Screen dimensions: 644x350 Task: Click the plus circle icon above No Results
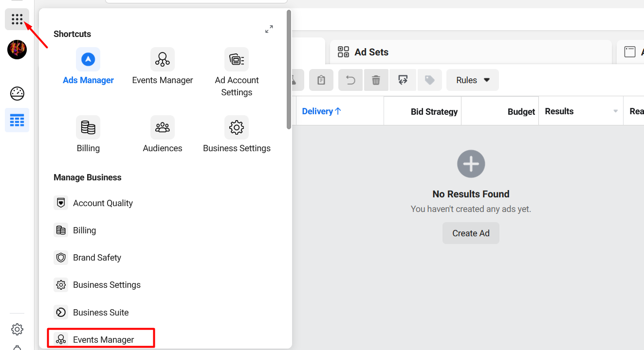(x=471, y=164)
